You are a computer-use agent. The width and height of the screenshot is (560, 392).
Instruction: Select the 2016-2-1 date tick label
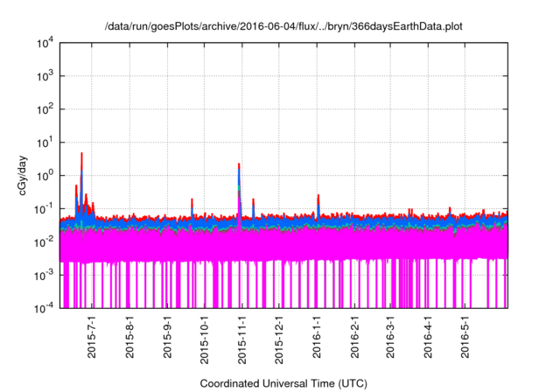coord(354,336)
